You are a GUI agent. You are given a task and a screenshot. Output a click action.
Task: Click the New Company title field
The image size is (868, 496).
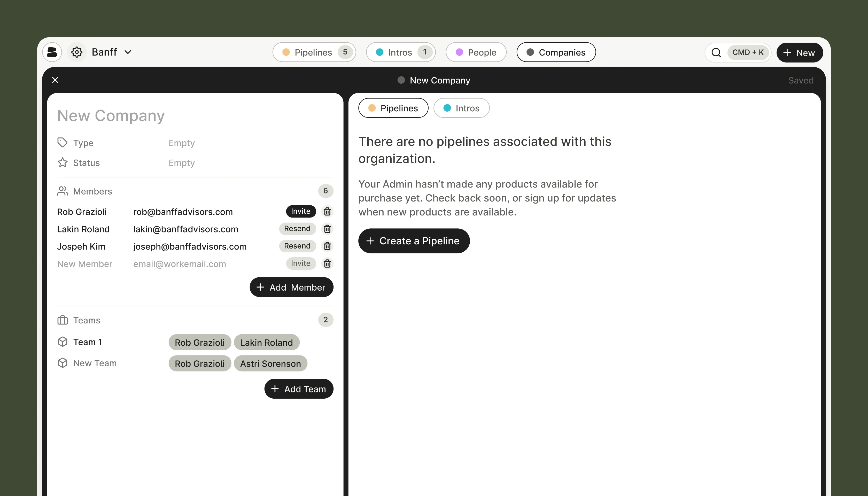111,116
